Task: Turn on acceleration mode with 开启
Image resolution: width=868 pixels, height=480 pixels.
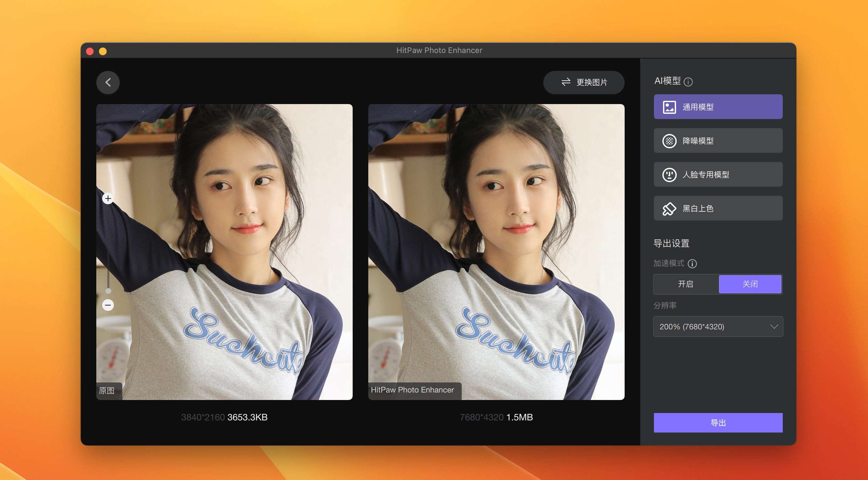Action: click(x=685, y=284)
